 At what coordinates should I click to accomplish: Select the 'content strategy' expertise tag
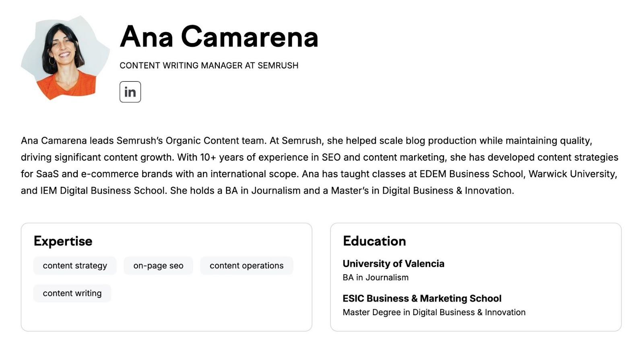(x=75, y=266)
